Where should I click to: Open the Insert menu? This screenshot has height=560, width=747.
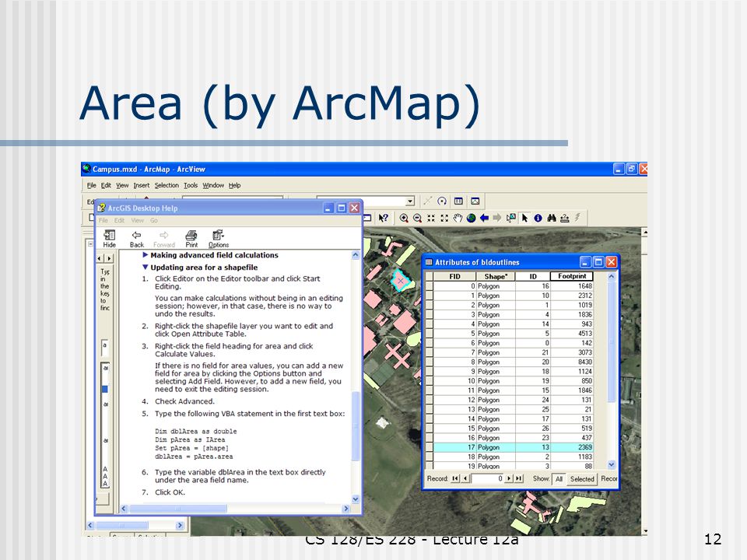[142, 185]
